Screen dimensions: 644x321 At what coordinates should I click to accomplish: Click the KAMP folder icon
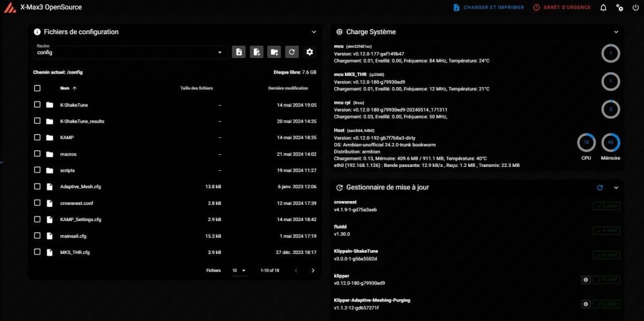tap(50, 138)
